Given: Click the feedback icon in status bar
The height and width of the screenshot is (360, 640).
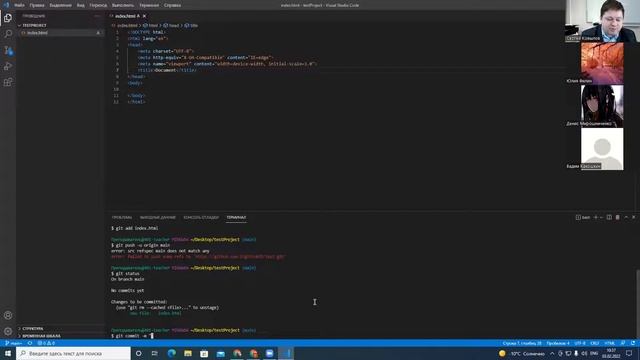Looking at the screenshot, I should pos(623,343).
